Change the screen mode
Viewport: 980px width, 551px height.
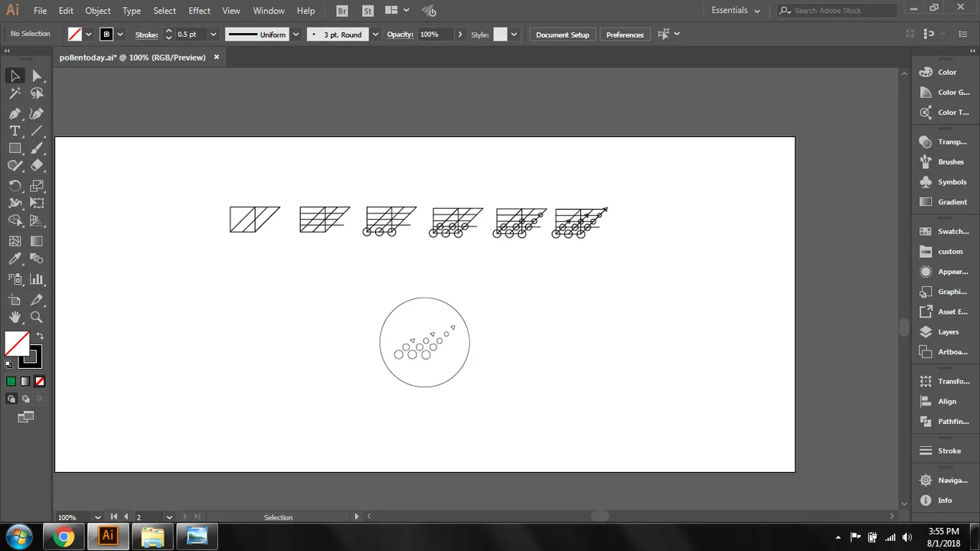point(26,417)
